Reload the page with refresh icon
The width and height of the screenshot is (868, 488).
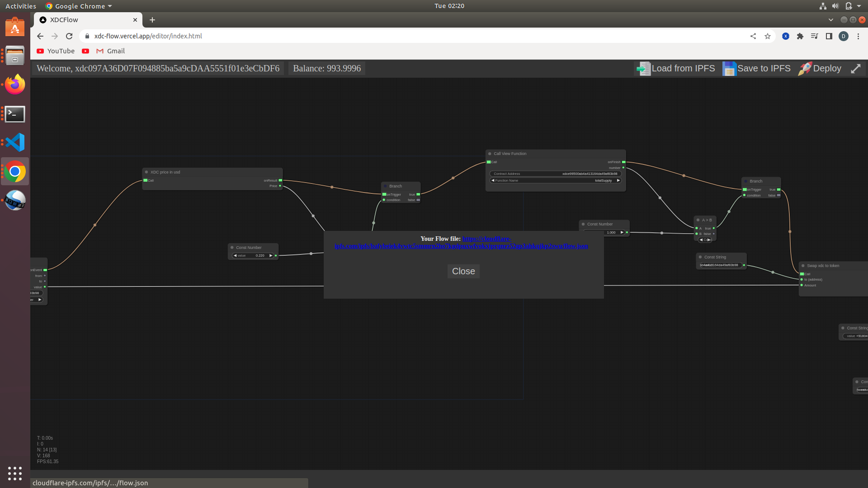(x=69, y=36)
